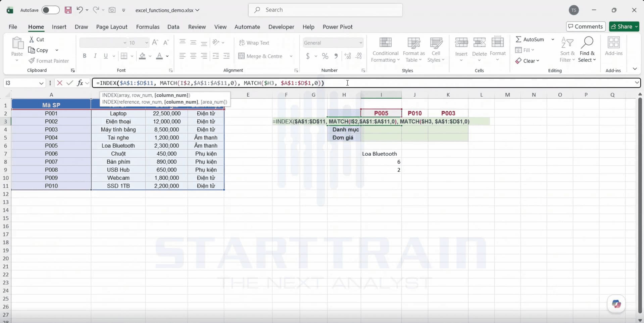The width and height of the screenshot is (644, 323).
Task: Click the Format Painter brush icon
Action: (x=32, y=61)
